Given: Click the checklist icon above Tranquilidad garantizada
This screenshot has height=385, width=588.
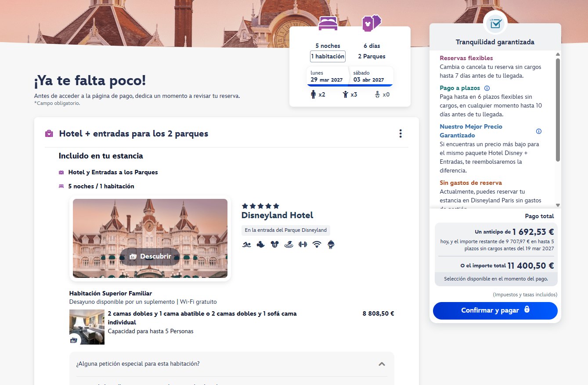Looking at the screenshot, I should pos(495,24).
